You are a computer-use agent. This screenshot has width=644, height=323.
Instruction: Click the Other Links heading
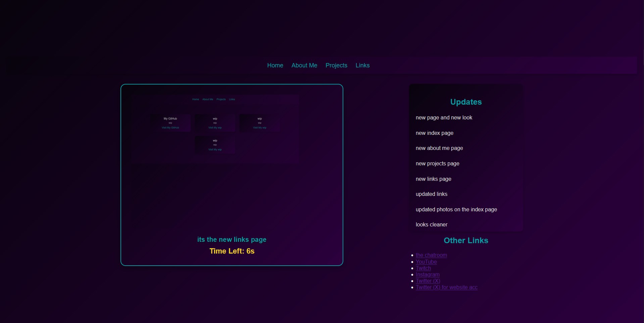(466, 240)
